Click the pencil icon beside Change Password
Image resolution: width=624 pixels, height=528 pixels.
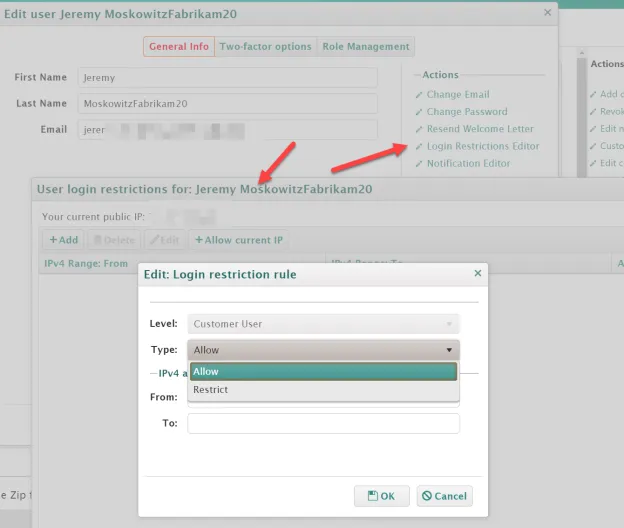click(419, 112)
